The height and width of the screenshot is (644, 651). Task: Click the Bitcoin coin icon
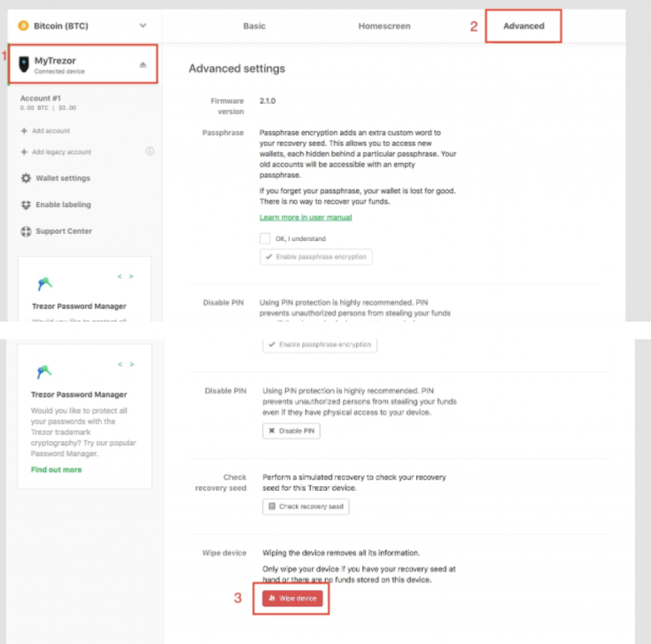[x=24, y=25]
